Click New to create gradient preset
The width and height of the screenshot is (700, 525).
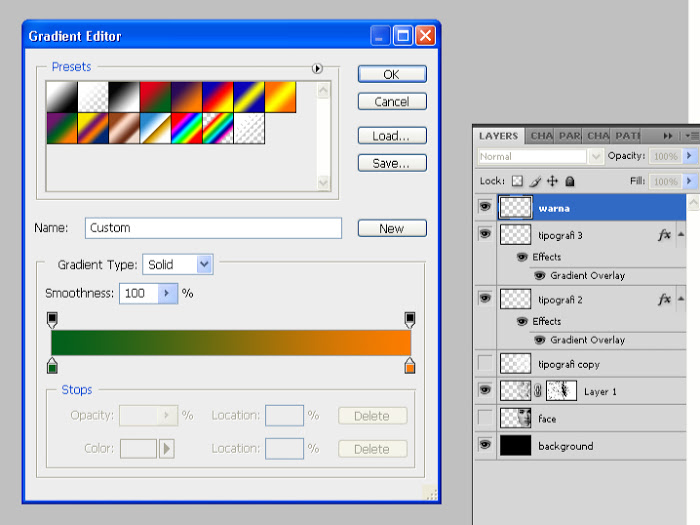392,228
